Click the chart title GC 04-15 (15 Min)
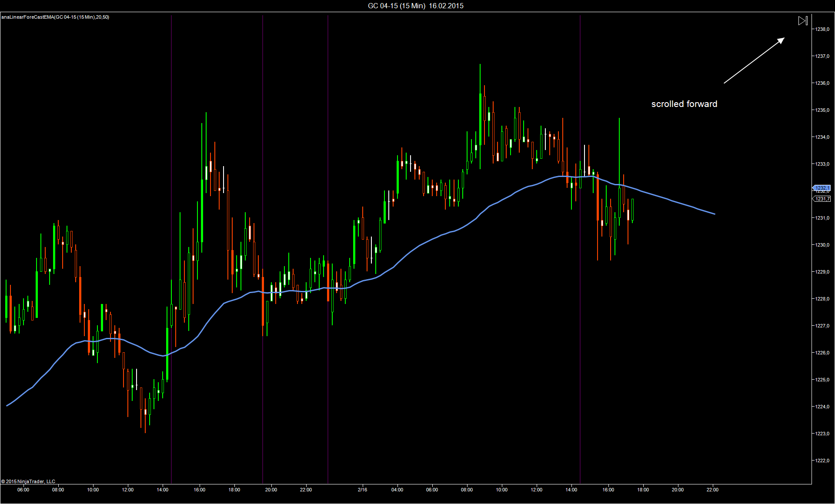 point(397,6)
